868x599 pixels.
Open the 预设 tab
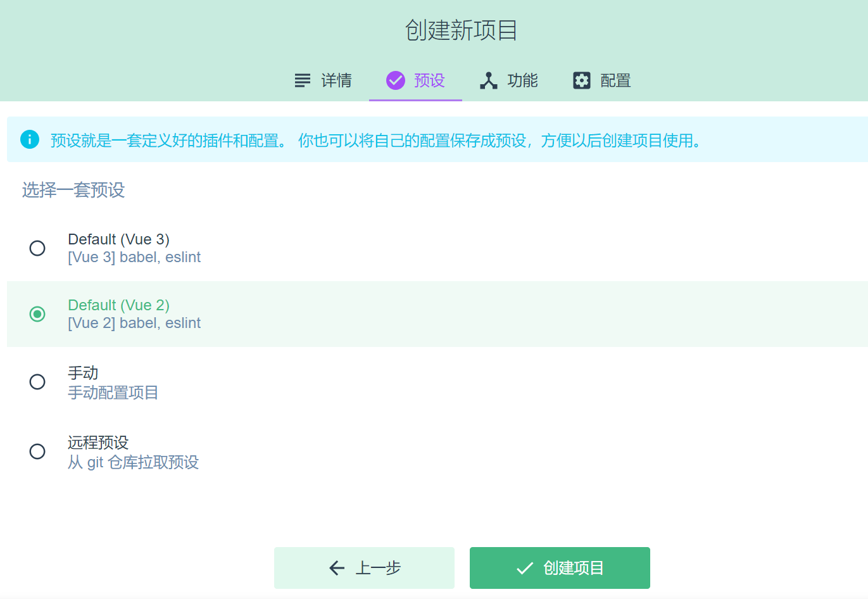point(415,80)
